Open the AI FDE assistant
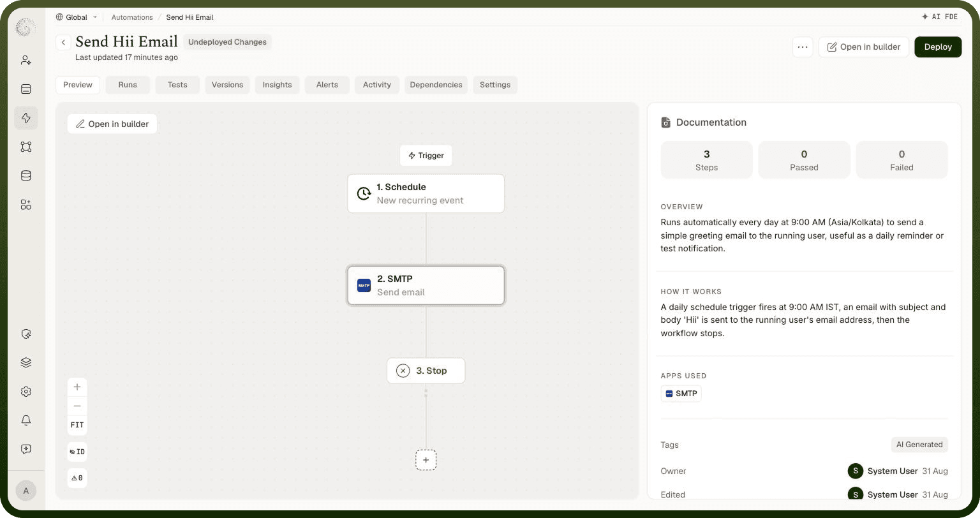 coord(940,17)
